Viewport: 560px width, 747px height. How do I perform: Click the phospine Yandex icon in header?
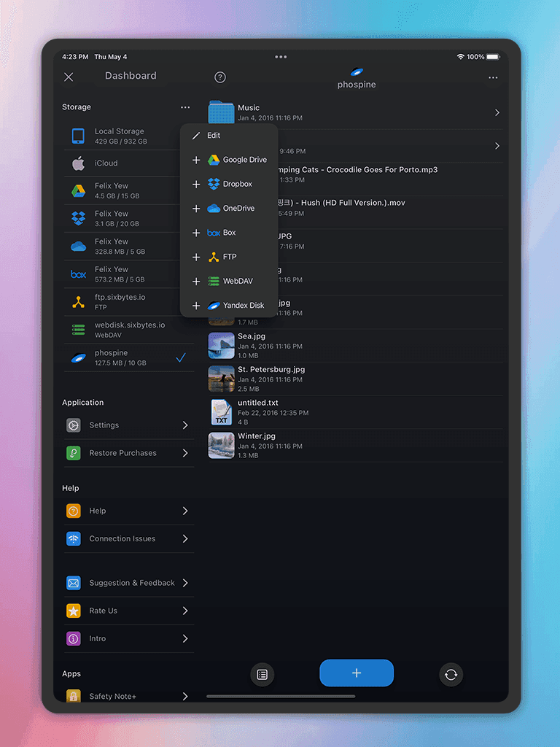pos(357,72)
